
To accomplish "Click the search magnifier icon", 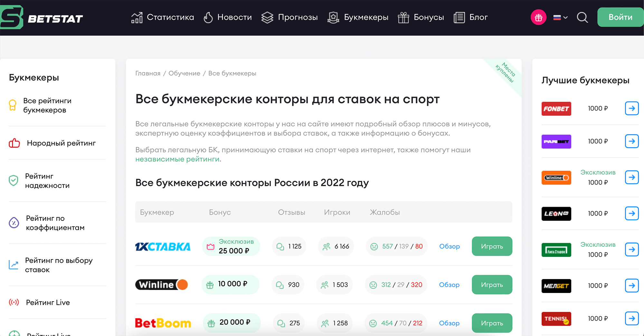I will [582, 17].
